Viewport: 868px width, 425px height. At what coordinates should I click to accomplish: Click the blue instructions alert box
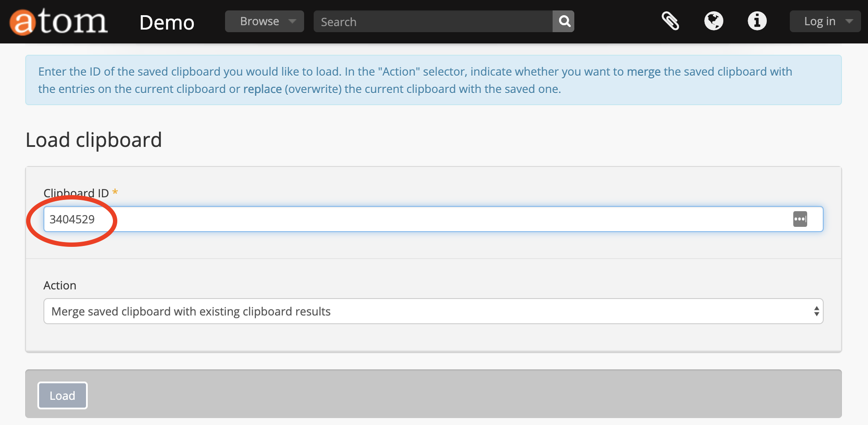pos(433,80)
